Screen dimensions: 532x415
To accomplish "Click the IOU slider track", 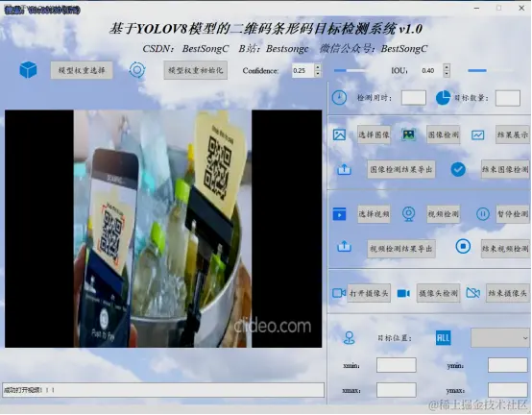I will 491,70.
